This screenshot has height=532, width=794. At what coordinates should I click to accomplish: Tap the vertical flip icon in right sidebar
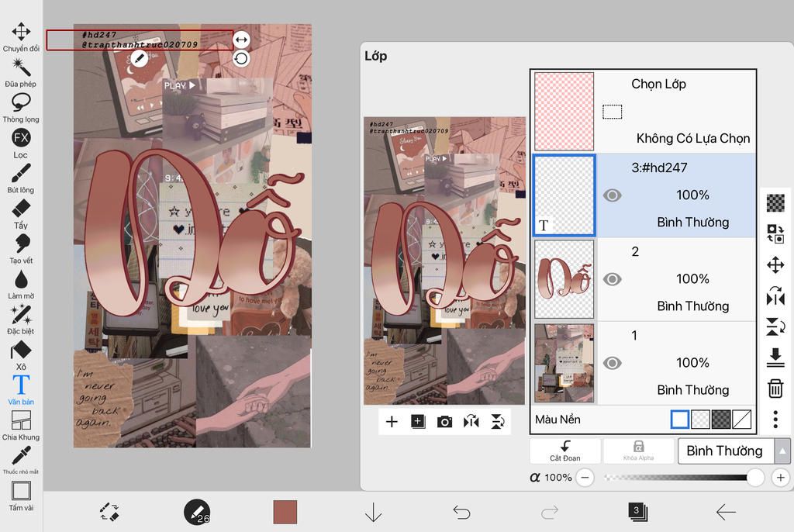[x=775, y=326]
